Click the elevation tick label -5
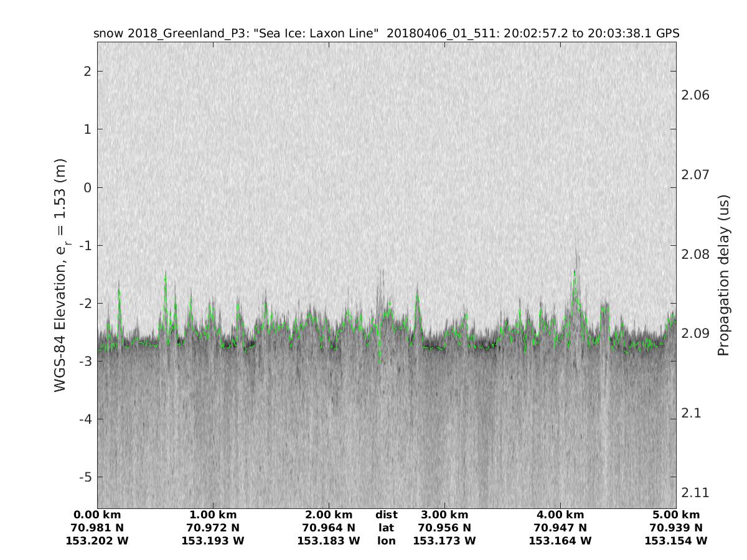Image resolution: width=747 pixels, height=560 pixels. tap(85, 477)
